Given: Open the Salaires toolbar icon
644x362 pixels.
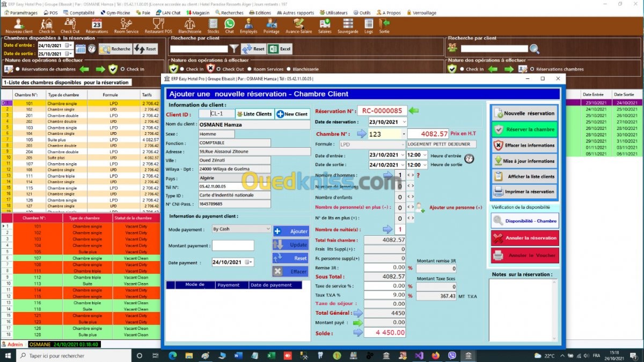Looking at the screenshot, I should pos(325,26).
